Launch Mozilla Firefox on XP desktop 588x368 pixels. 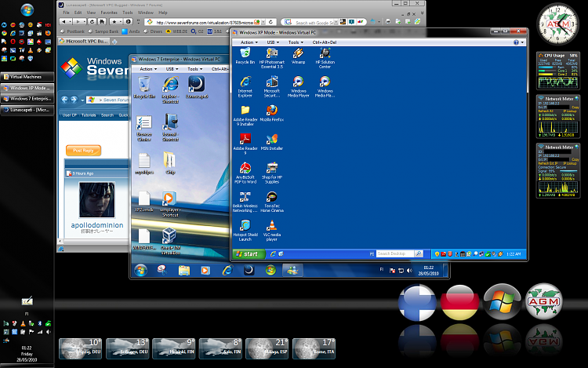click(272, 113)
